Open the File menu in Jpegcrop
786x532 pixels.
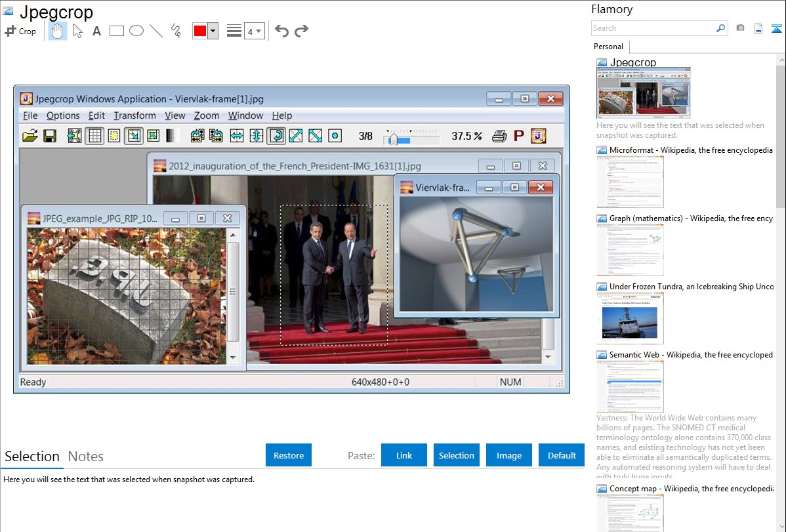point(30,116)
